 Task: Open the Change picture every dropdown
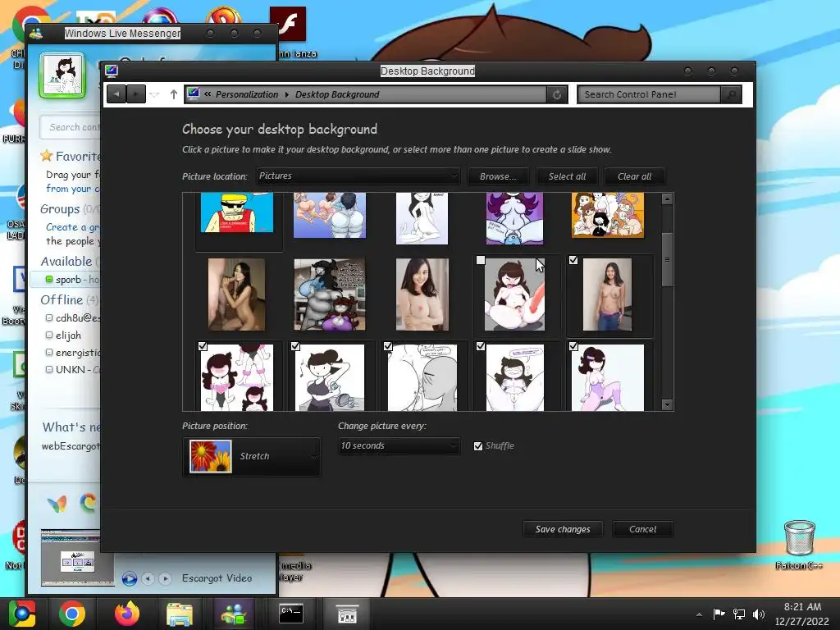(x=399, y=445)
